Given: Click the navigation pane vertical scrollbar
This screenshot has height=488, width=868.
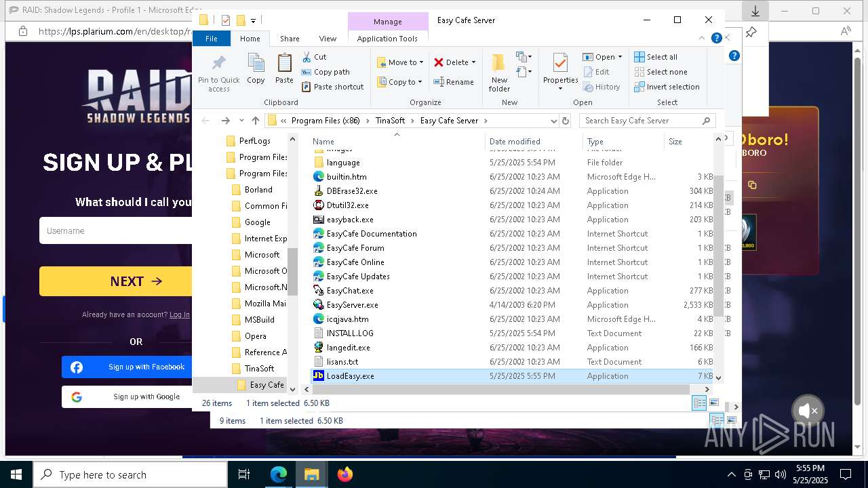Looking at the screenshot, I should 293,271.
